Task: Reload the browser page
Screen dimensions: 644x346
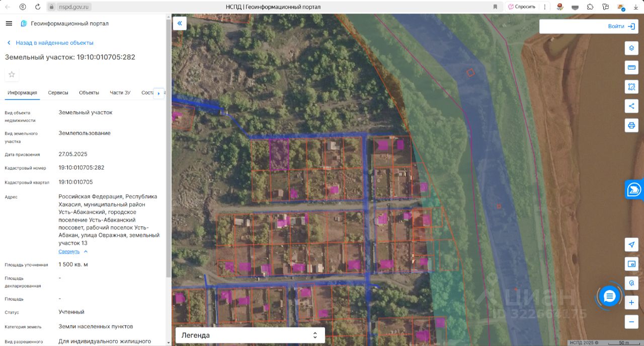Action: tap(38, 7)
